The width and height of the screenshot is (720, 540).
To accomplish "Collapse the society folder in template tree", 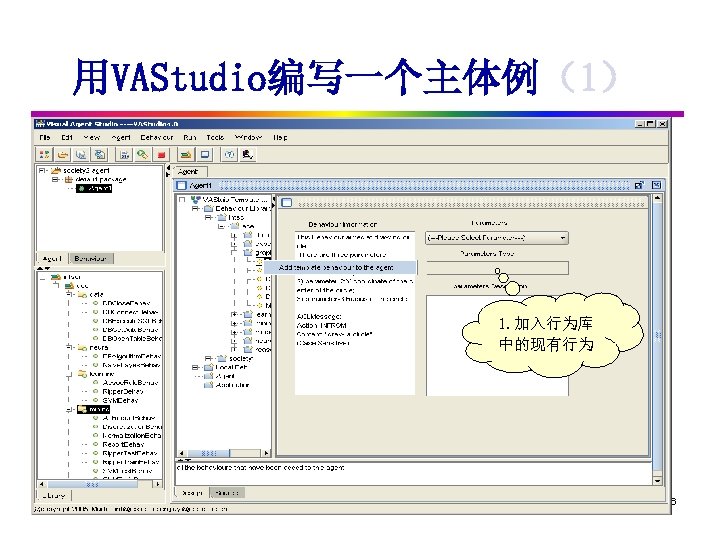I will 208,358.
